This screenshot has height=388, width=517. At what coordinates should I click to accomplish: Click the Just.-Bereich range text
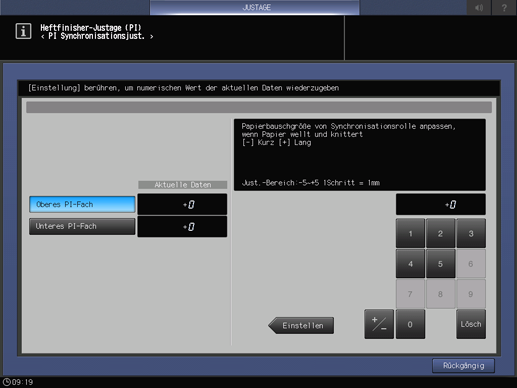pos(311,183)
